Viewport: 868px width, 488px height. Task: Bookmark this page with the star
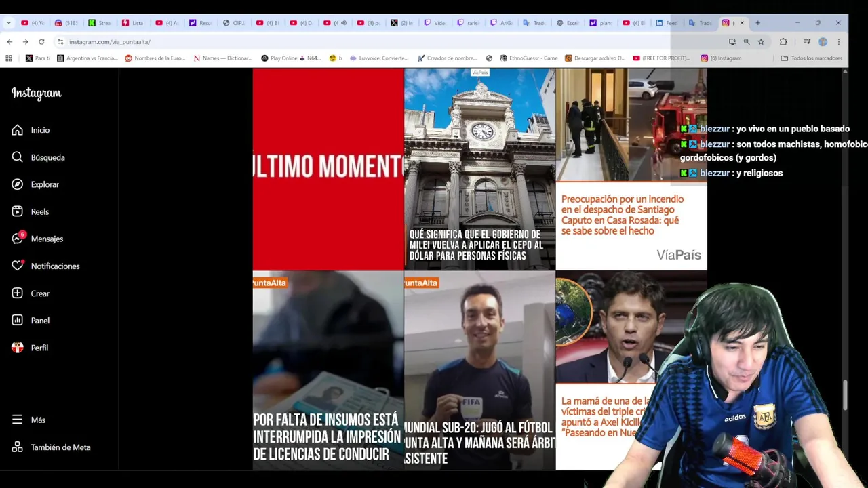761,41
